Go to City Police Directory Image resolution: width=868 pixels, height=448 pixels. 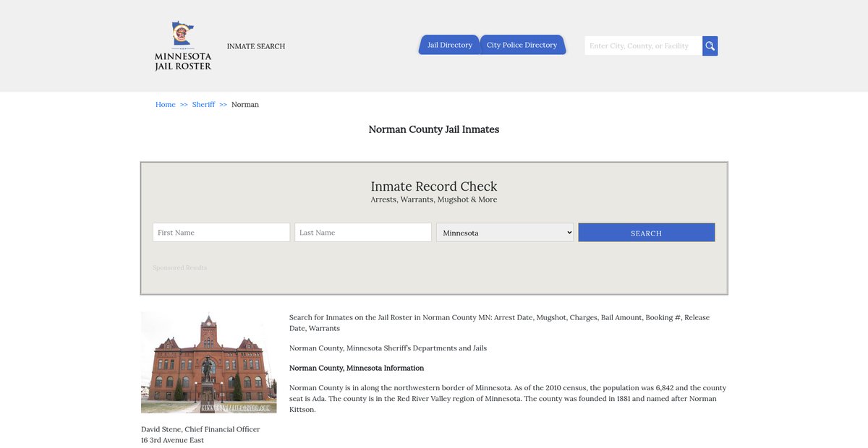pos(522,45)
